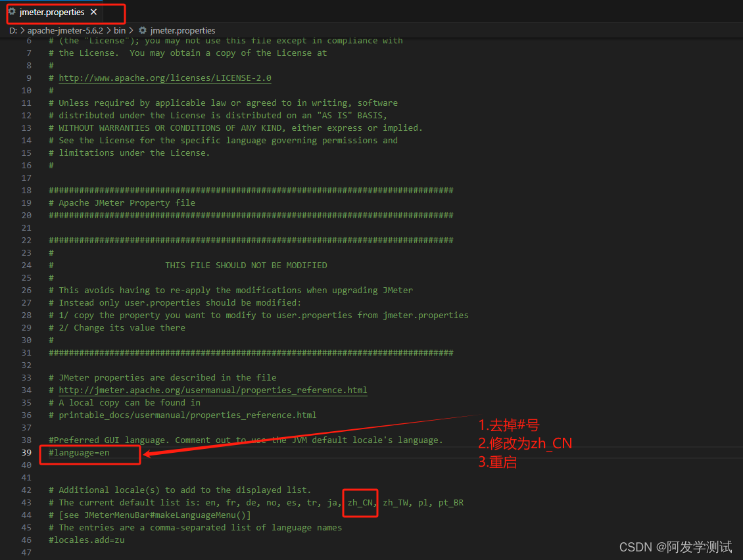Click '# This avoids having to re-apply' line
743x560 pixels.
[x=231, y=291]
